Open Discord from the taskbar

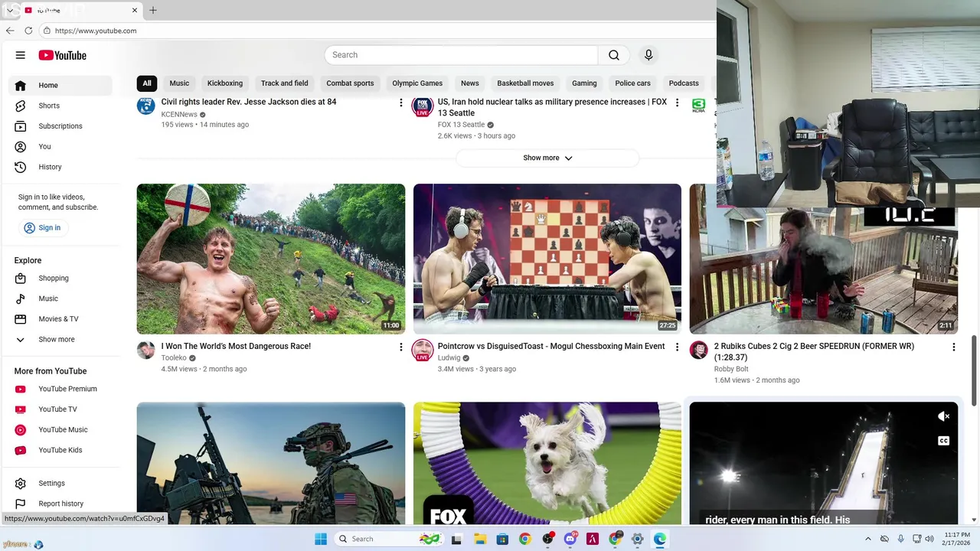pyautogui.click(x=570, y=539)
